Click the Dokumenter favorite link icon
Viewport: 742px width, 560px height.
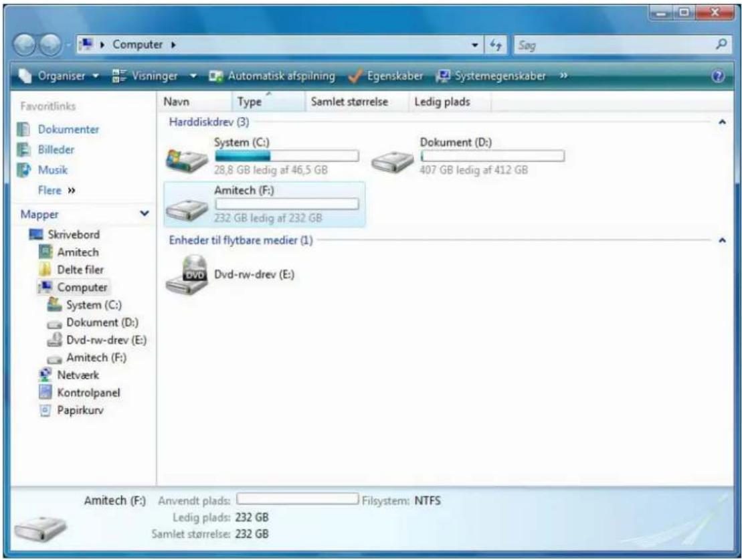23,129
